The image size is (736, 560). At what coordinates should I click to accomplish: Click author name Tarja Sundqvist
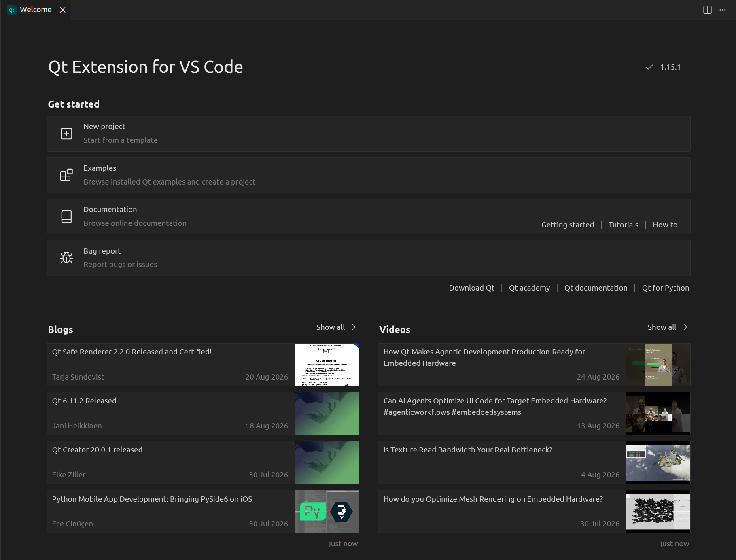[78, 377]
